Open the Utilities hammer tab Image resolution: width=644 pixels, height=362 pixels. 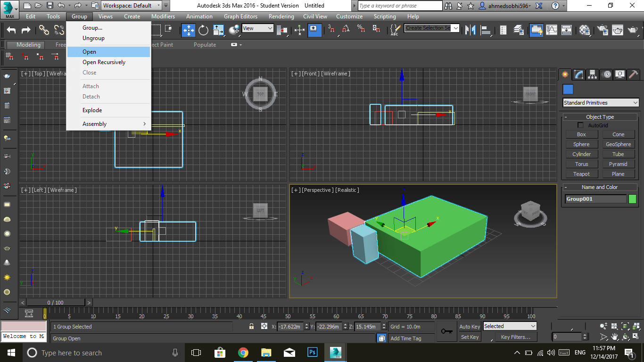coord(634,74)
